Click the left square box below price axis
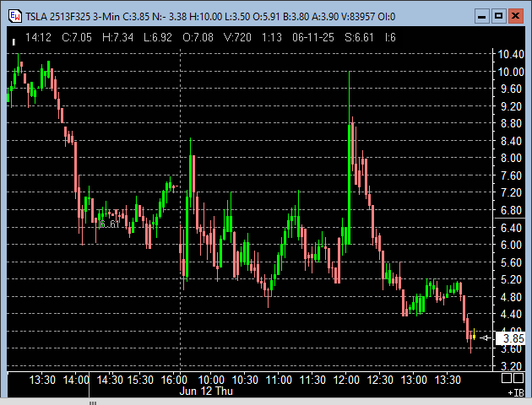This screenshot has width=532, height=405. [506, 378]
